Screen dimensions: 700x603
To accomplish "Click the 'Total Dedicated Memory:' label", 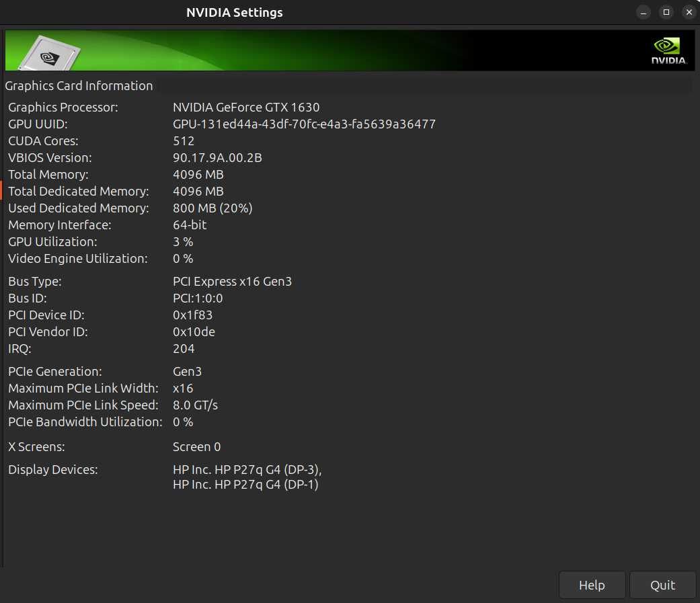I will (x=79, y=192).
